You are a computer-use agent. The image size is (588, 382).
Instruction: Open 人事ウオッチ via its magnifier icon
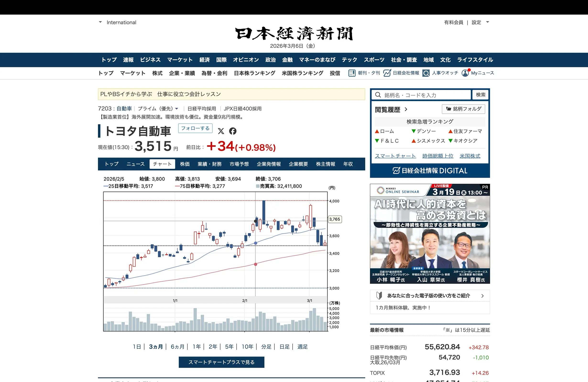point(426,73)
